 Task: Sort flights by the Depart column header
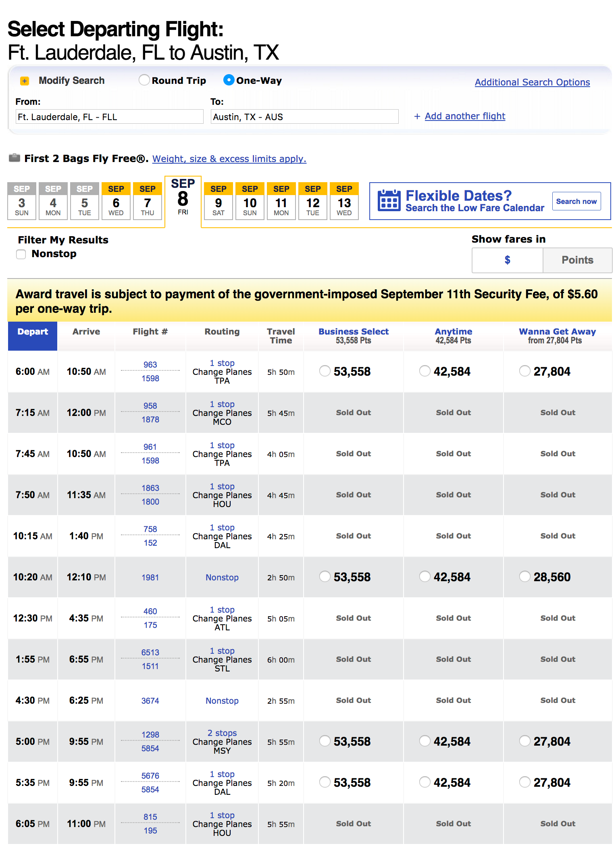(33, 332)
